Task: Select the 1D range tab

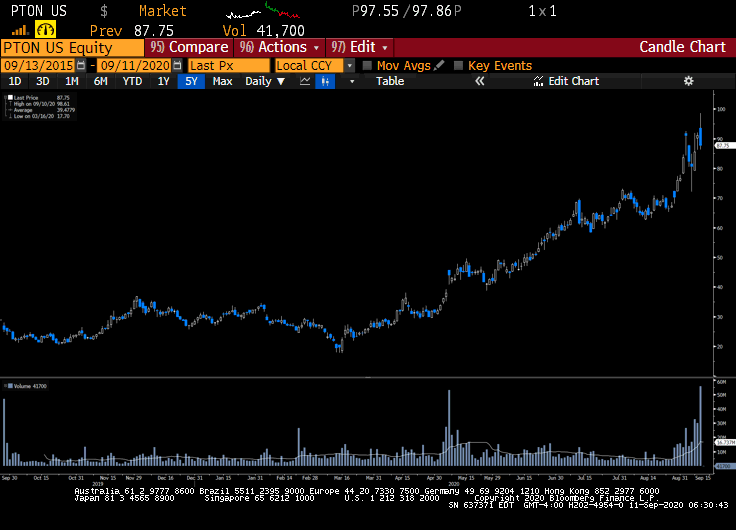Action: click(x=15, y=81)
